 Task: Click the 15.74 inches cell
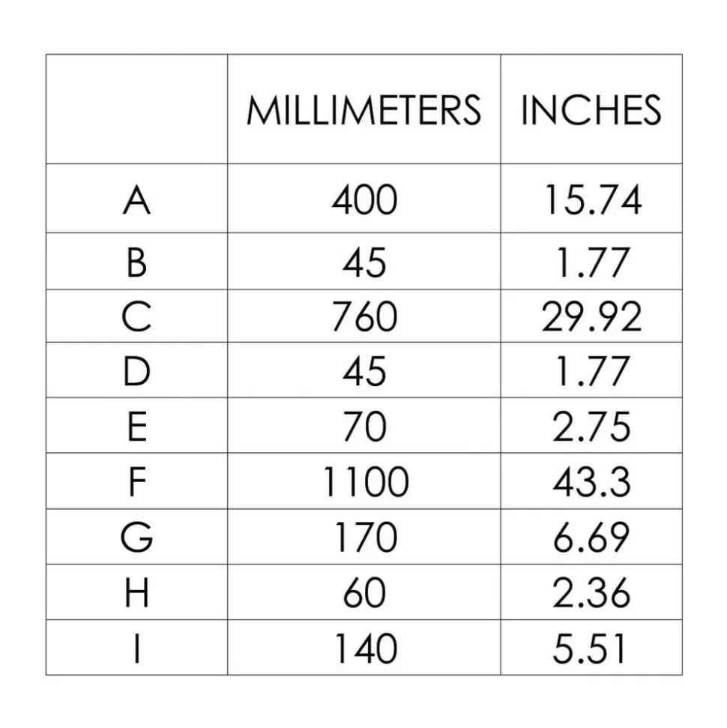pos(593,199)
